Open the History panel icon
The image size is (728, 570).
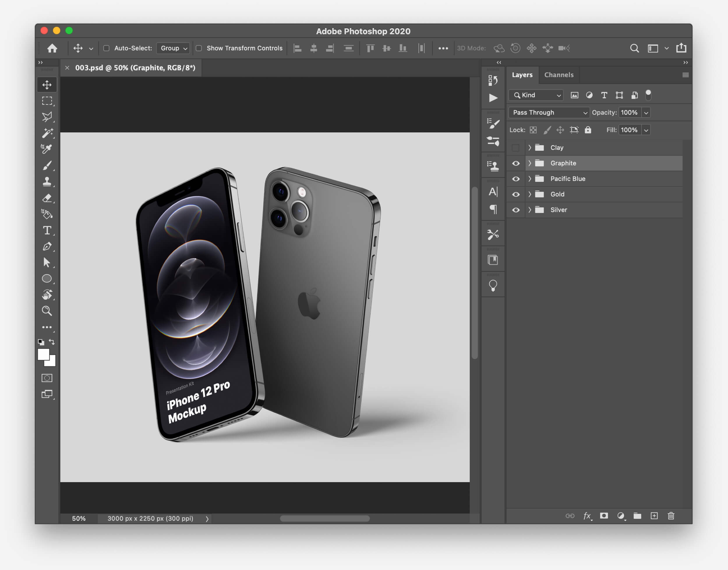[493, 80]
